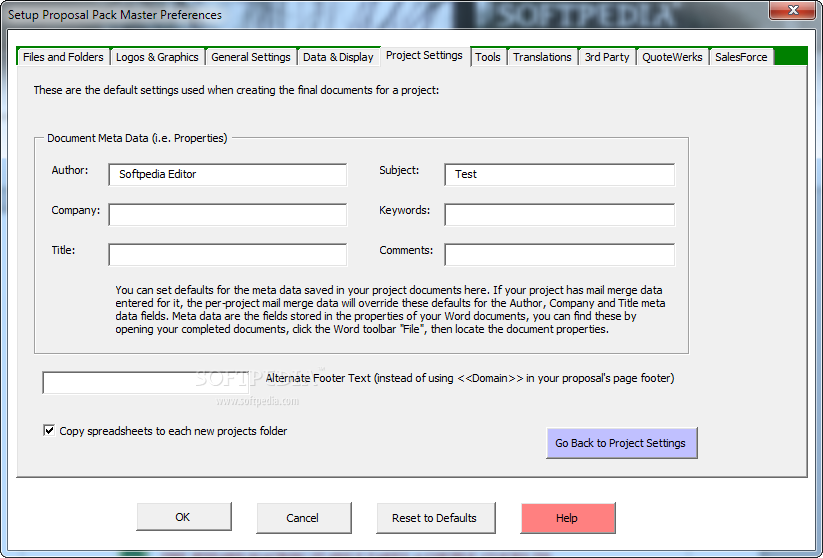Click Go Back to Project Settings button

[x=621, y=443]
